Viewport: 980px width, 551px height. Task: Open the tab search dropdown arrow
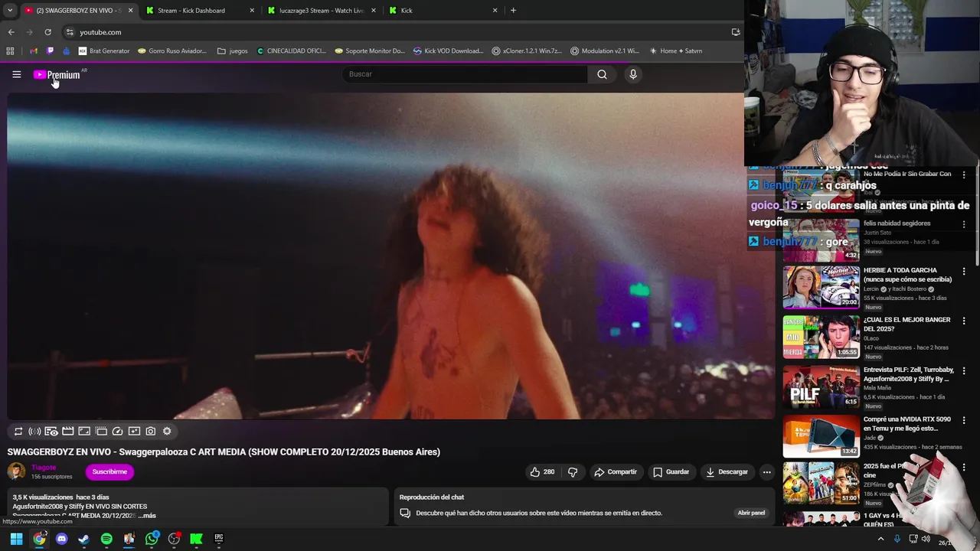9,11
